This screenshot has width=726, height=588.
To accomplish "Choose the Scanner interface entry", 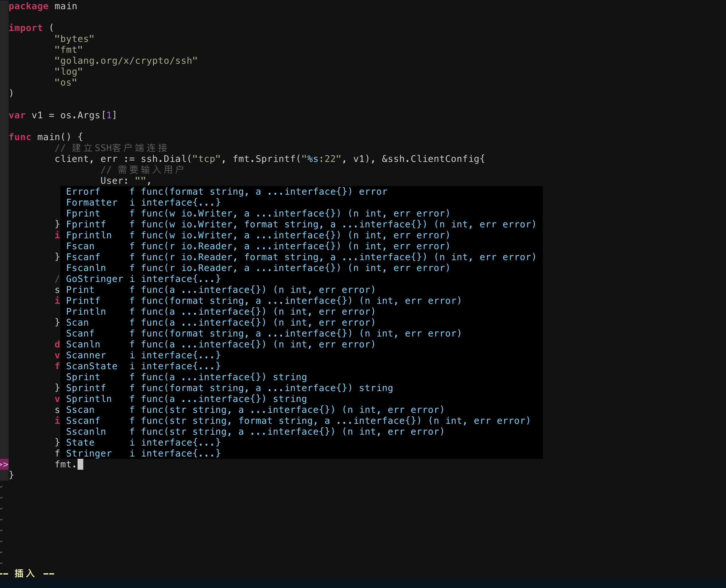I will (x=302, y=355).
